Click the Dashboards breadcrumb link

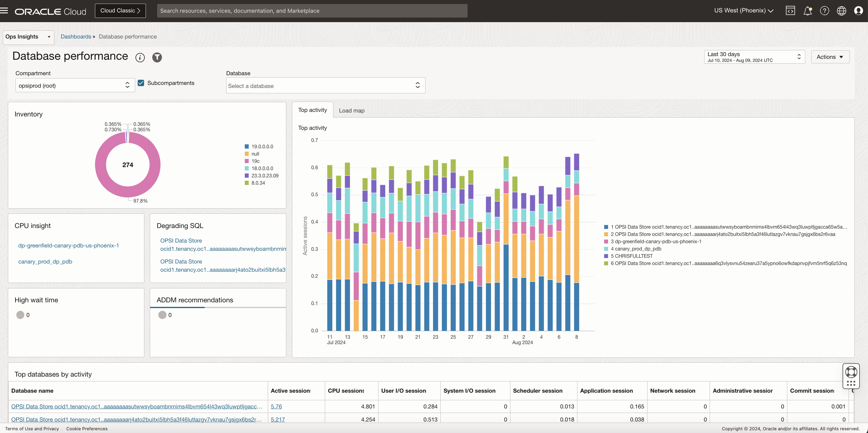[x=76, y=37]
